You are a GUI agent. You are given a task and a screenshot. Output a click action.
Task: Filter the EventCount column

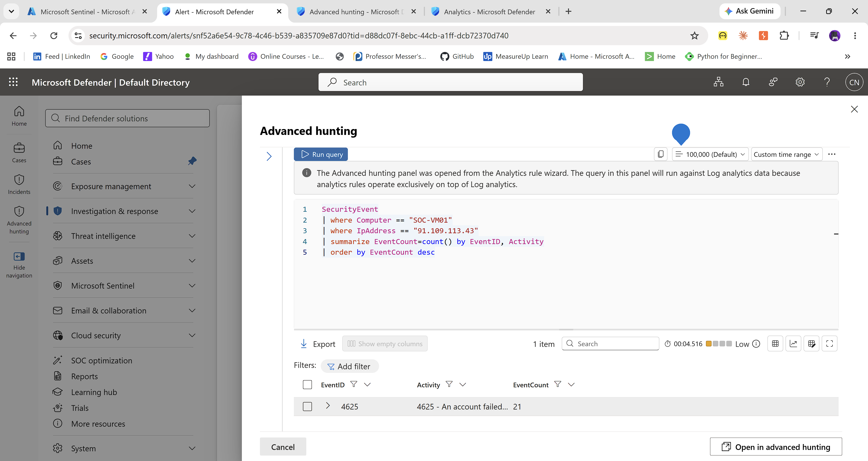click(x=558, y=384)
